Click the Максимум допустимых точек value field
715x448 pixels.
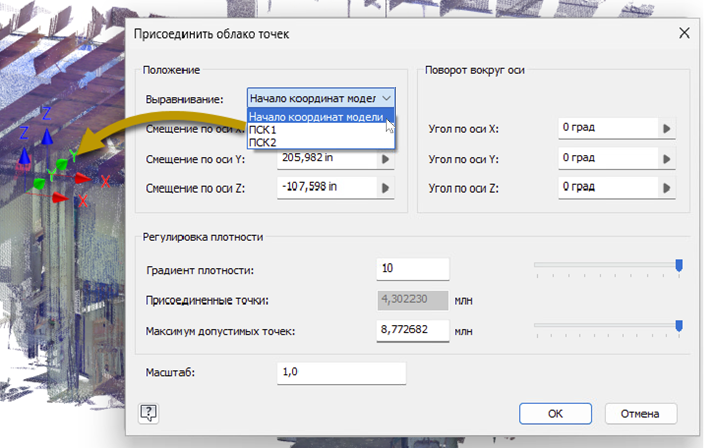coord(413,330)
